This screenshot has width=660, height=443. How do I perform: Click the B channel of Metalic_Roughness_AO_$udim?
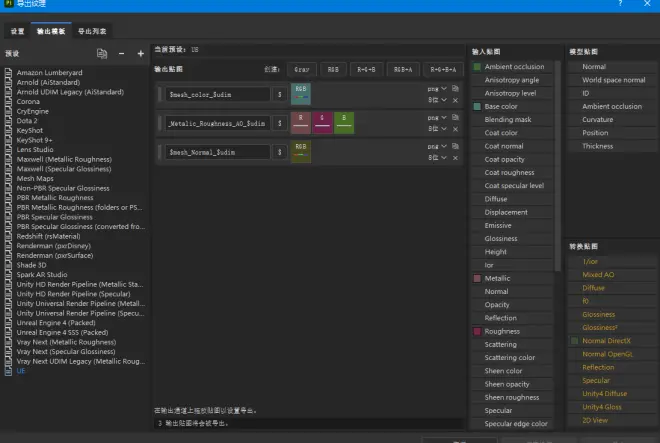point(344,123)
